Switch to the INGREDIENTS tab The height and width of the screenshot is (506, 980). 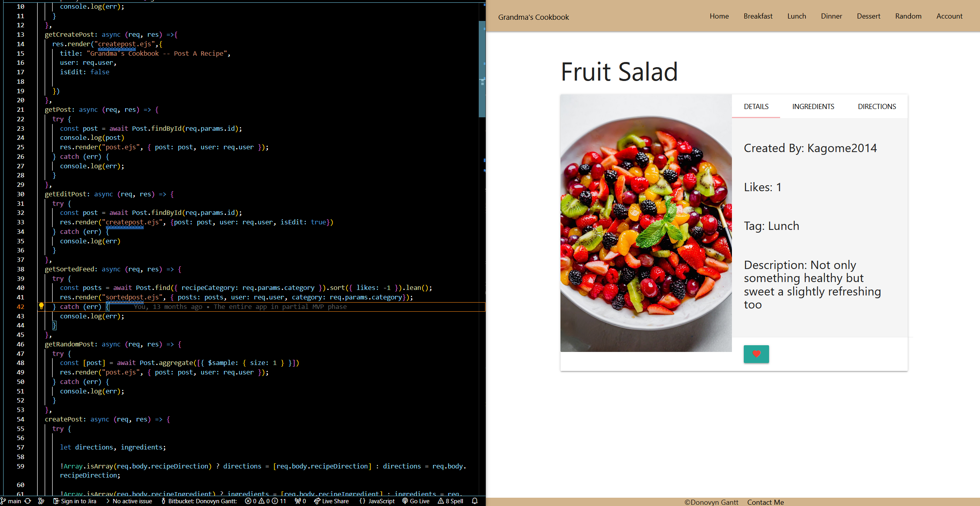click(x=814, y=106)
